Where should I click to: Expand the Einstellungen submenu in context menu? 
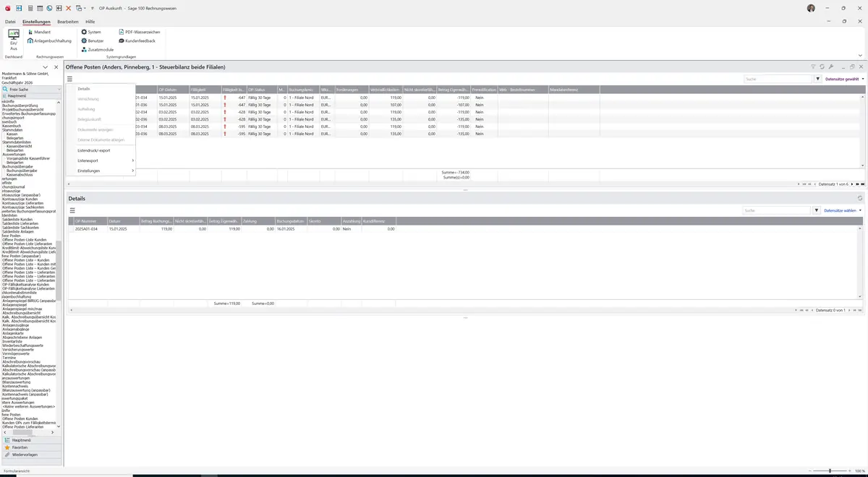pos(101,171)
